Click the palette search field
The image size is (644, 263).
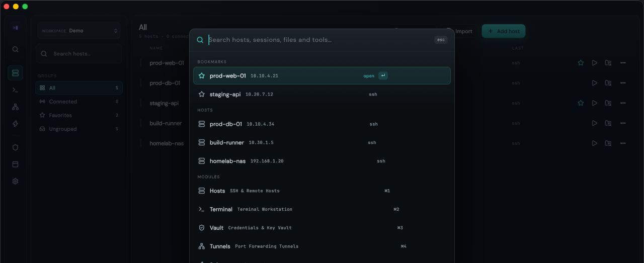click(319, 40)
